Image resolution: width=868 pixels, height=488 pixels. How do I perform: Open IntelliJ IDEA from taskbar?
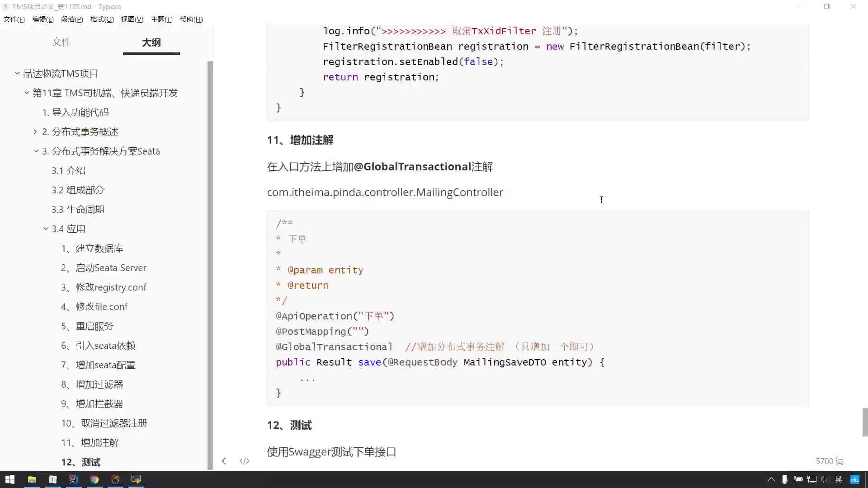(73, 479)
